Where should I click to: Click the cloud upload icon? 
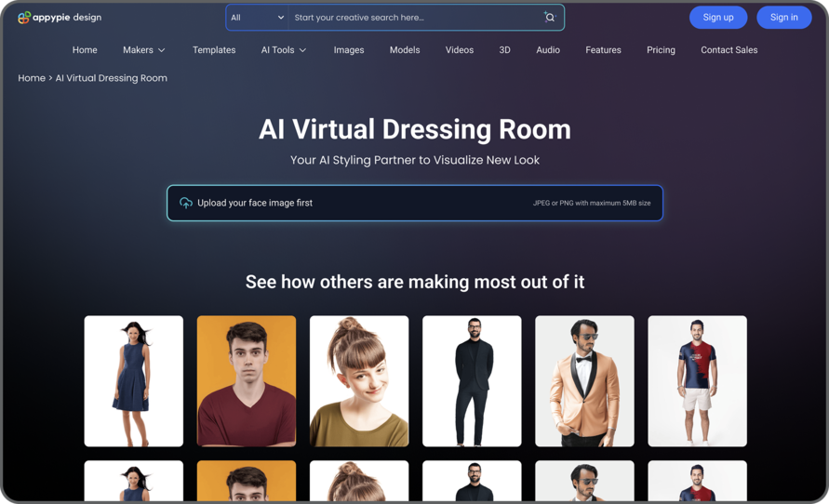coord(186,203)
